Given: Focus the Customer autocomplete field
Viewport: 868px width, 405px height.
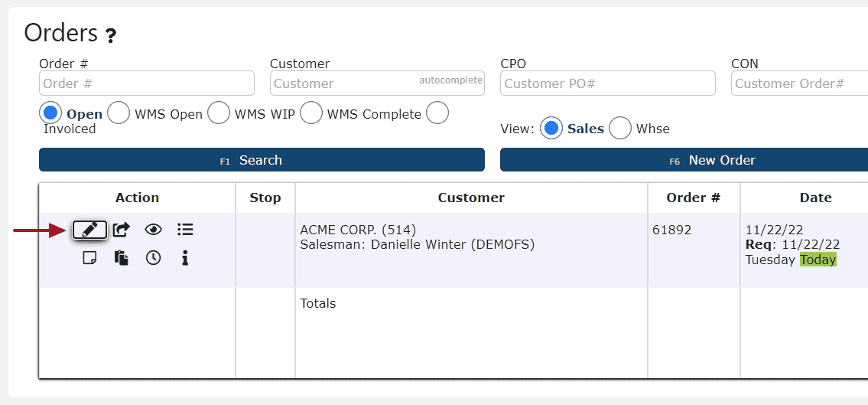Looking at the screenshot, I should click(377, 83).
